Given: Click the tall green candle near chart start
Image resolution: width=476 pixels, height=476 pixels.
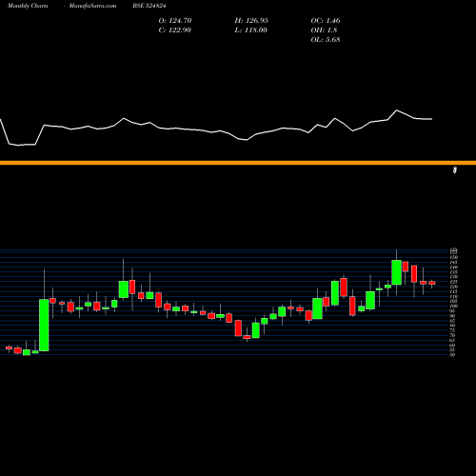Looking at the screenshot, I should pos(44,325).
